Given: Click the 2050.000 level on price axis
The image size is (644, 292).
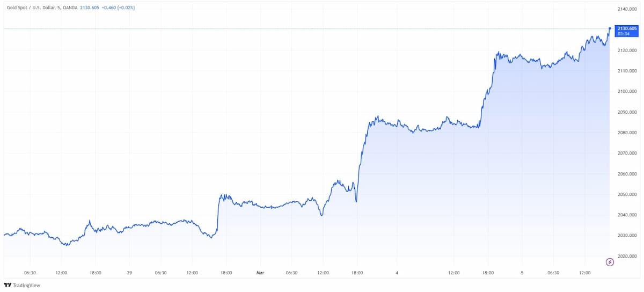Looking at the screenshot, I should point(627,194).
